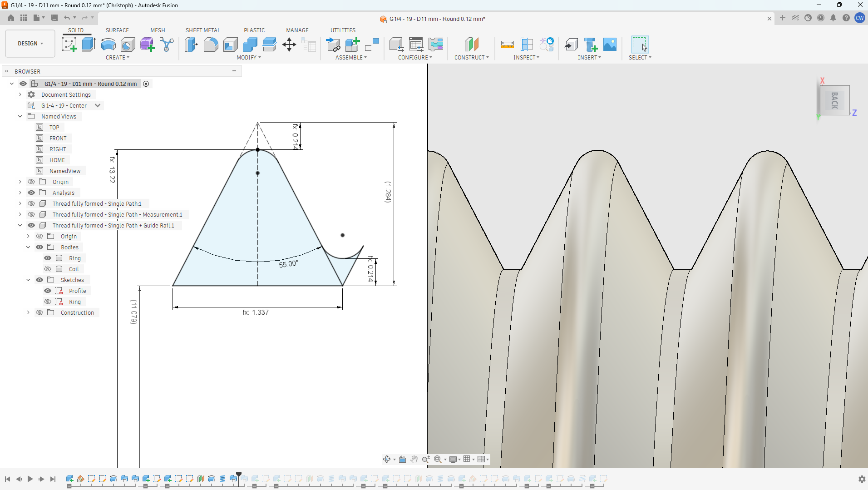Activate the Fillet tool in Modify
This screenshot has width=868, height=490.
(211, 45)
